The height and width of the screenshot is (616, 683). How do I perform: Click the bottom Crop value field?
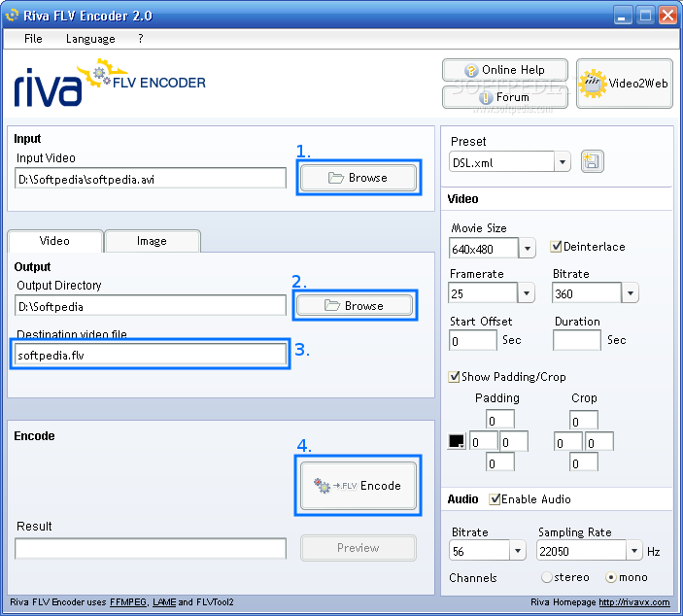(x=584, y=462)
